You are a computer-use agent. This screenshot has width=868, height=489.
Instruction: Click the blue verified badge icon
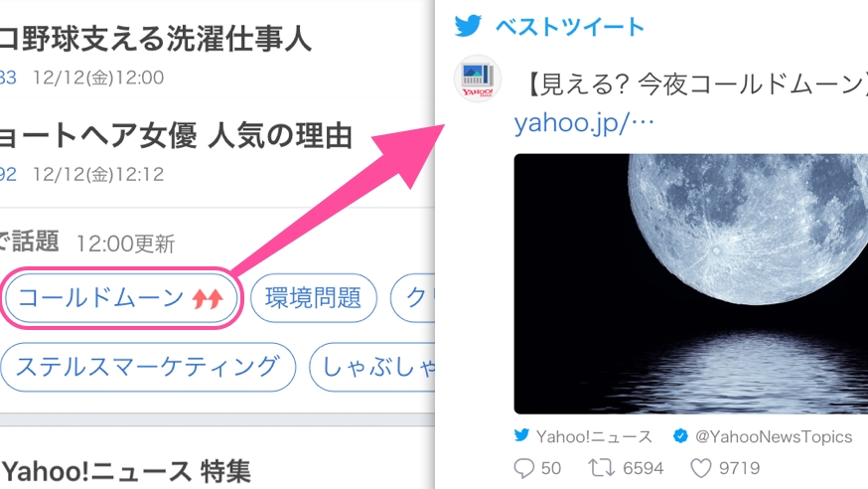680,436
